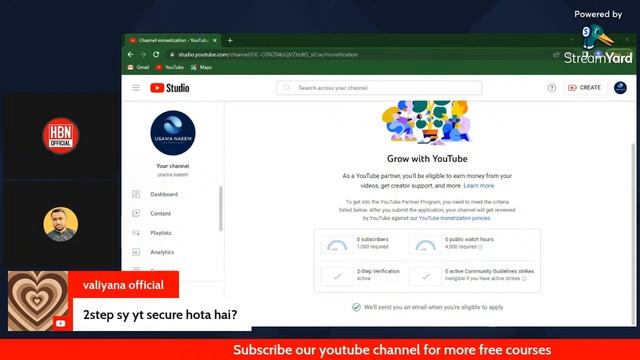Click the sidebar navigation scrollbar
Screen dimensions: 640x360
tap(221, 208)
